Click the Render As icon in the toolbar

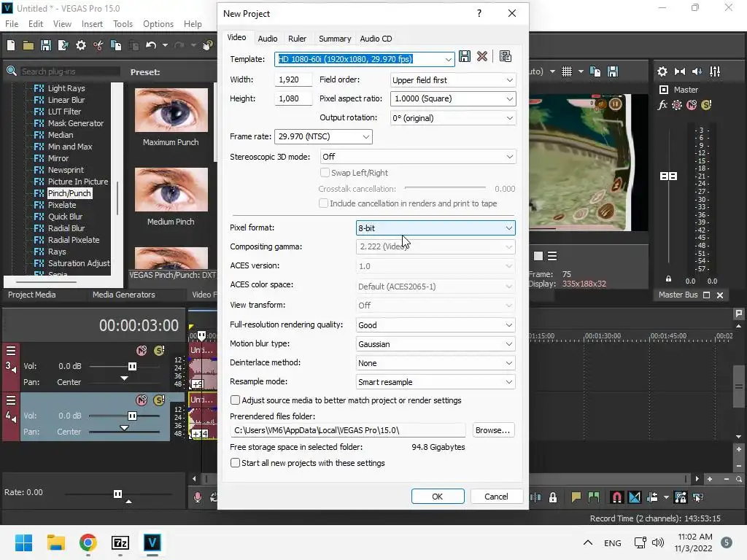tap(63, 45)
